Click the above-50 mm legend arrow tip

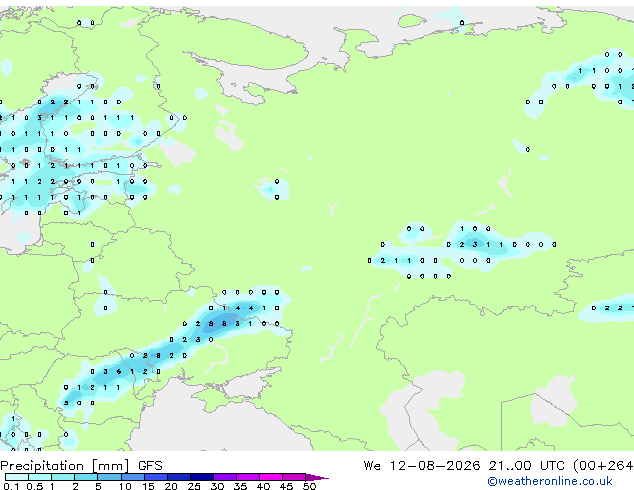pyautogui.click(x=317, y=477)
